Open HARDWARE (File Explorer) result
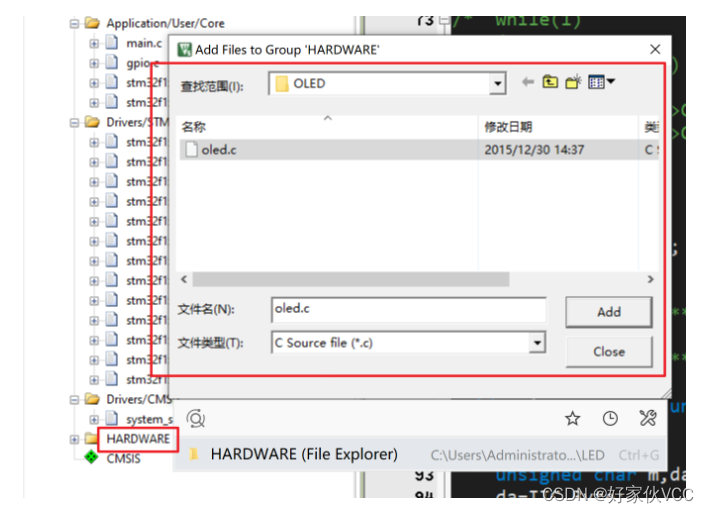Screen dimensions: 709x513 click(420, 454)
